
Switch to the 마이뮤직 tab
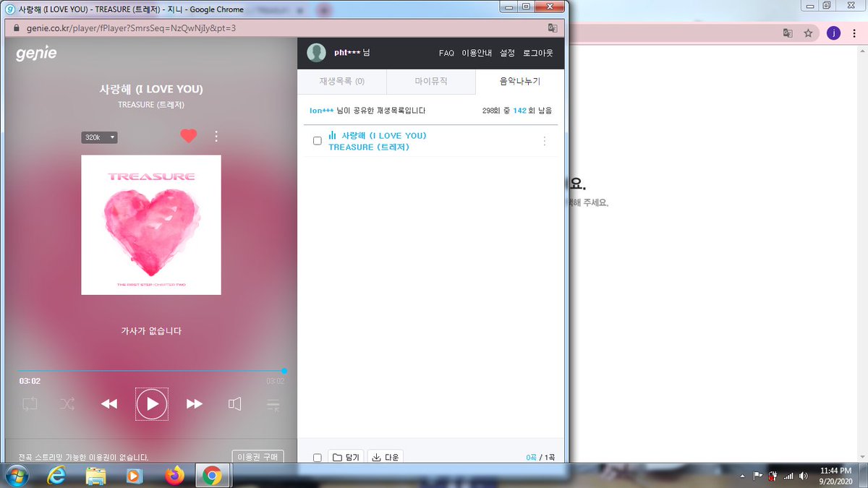431,82
